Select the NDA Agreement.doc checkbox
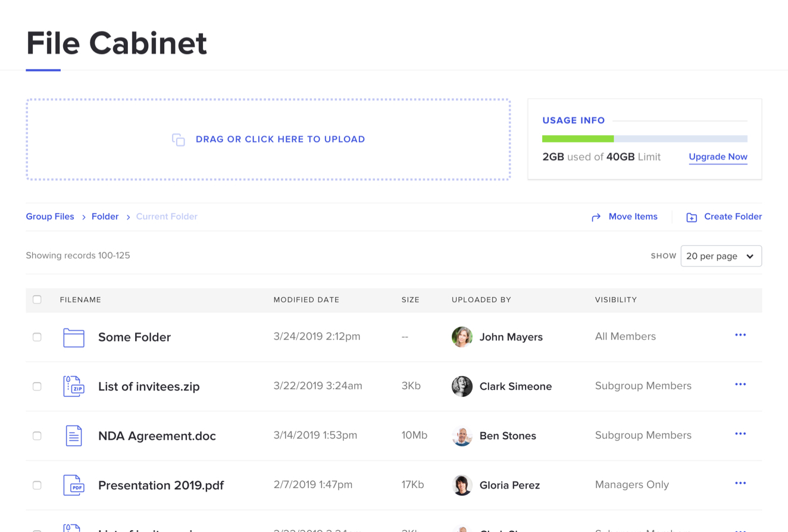The width and height of the screenshot is (788, 532). tap(37, 436)
